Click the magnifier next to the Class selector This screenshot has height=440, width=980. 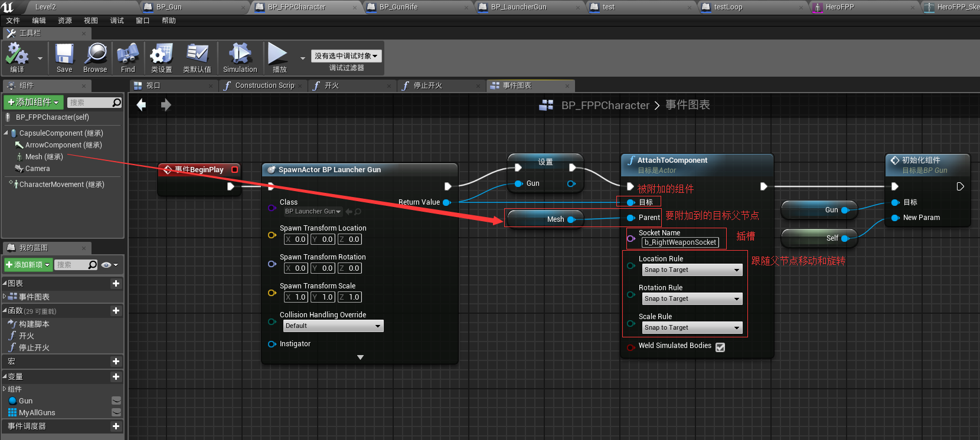[358, 212]
